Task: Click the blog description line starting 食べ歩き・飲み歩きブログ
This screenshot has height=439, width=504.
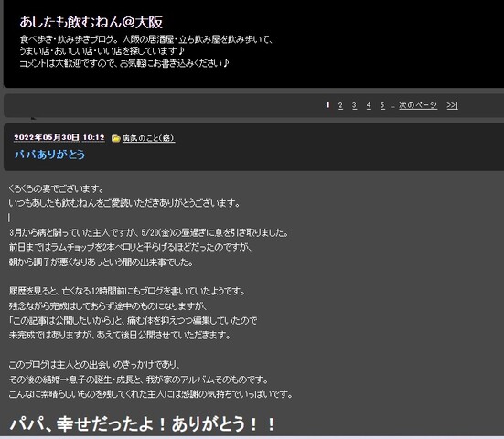Action: 146,39
